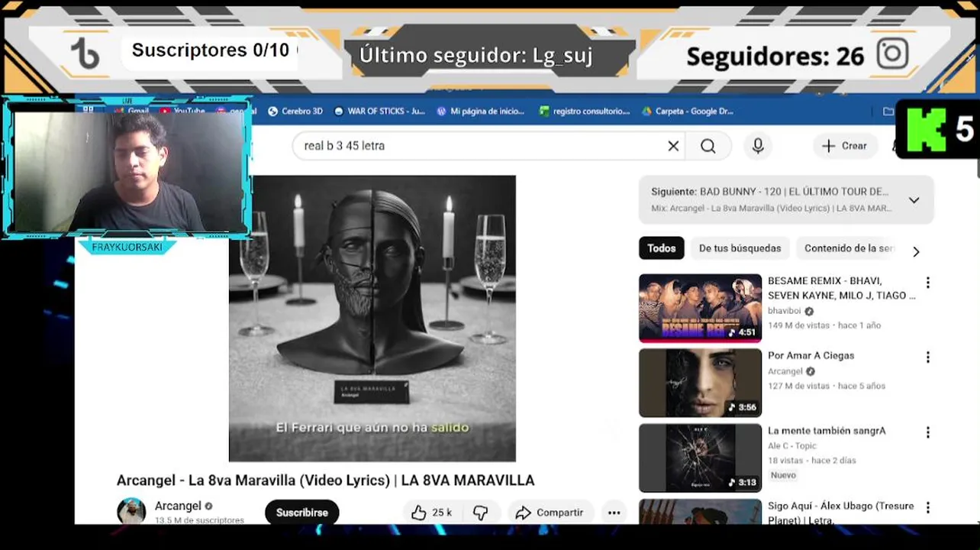The height and width of the screenshot is (550, 980).
Task: Open 'registro consultorio' bookmark
Action: tap(585, 112)
